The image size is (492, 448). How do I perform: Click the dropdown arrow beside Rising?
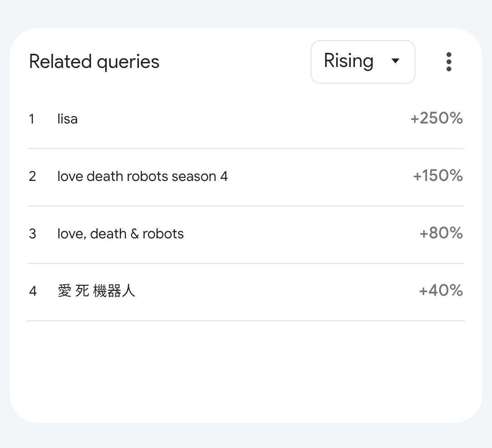pos(395,61)
